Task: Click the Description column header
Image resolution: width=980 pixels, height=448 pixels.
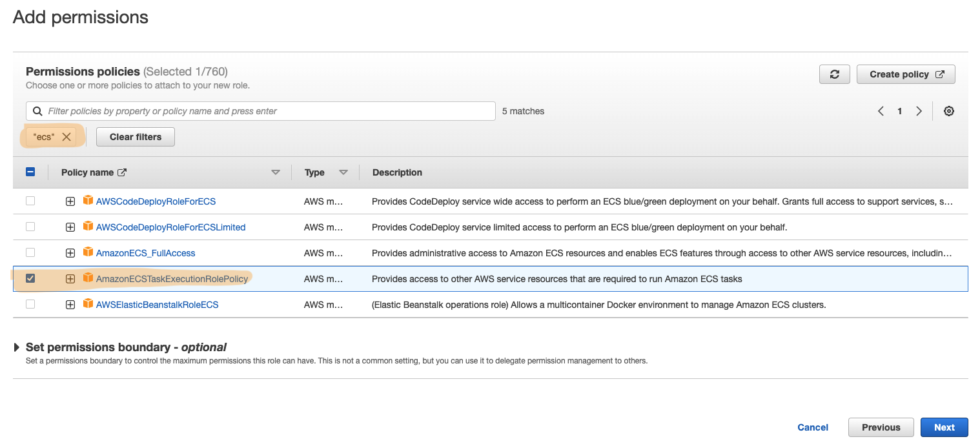Action: click(397, 172)
